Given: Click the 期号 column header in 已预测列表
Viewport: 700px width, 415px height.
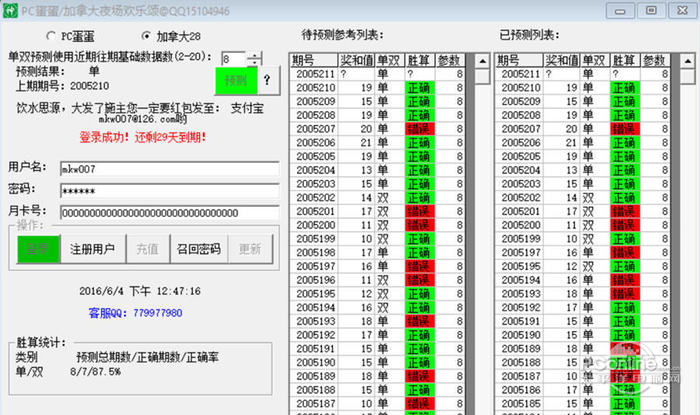Looking at the screenshot, I should coord(519,60).
